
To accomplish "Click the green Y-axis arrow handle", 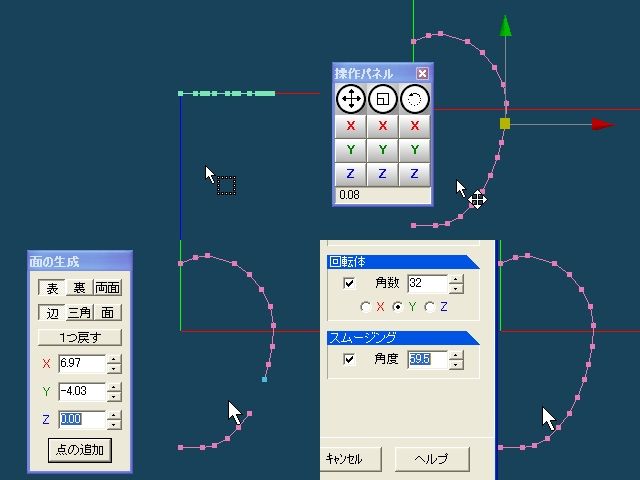I will [x=505, y=26].
